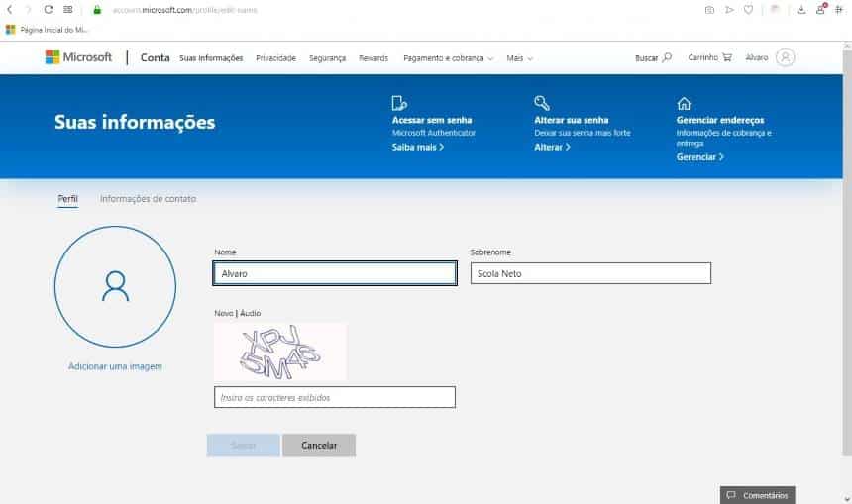Click the Gerenciar endereços house icon
Screen dimensions: 852x504
click(x=684, y=103)
